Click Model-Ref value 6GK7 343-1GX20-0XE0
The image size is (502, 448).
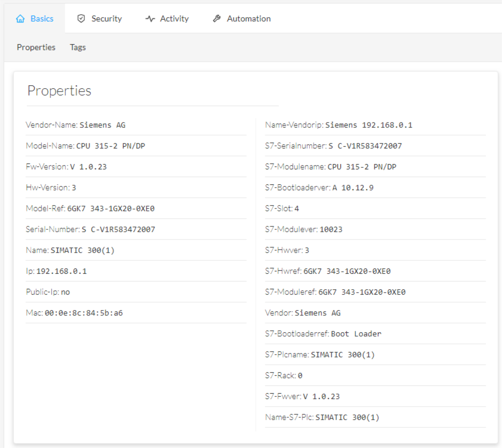click(x=111, y=209)
